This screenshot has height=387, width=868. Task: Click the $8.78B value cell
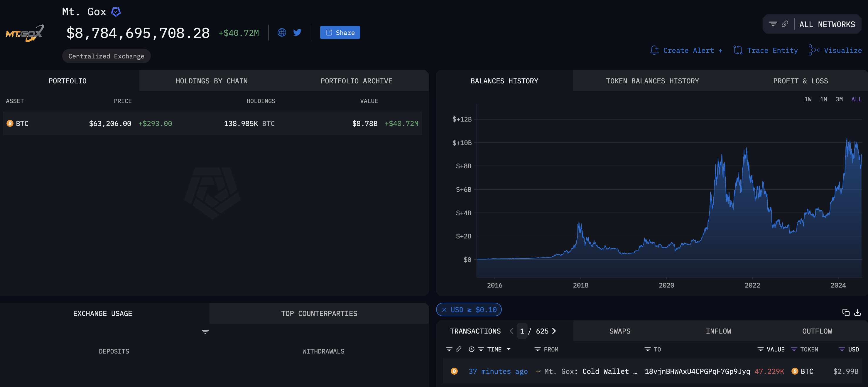click(x=364, y=123)
